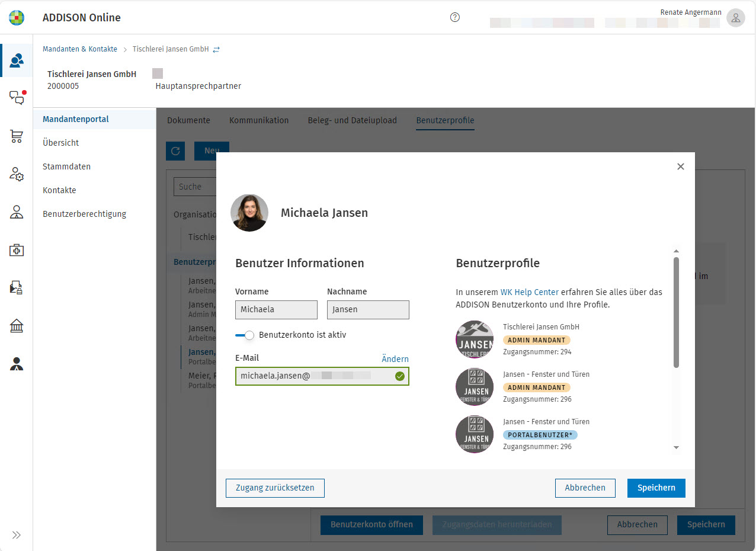Switch to the Kommunikation tab
The image size is (756, 551).
pyautogui.click(x=259, y=120)
